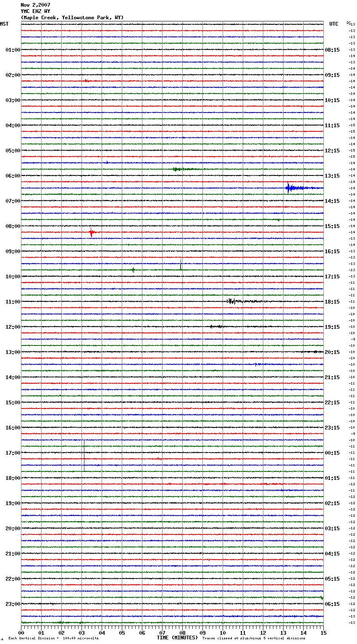This screenshot has height=644, width=357.
Task: Click the "Each Vertical Division = 100.00 microvolts" note
Action: click(x=54, y=639)
